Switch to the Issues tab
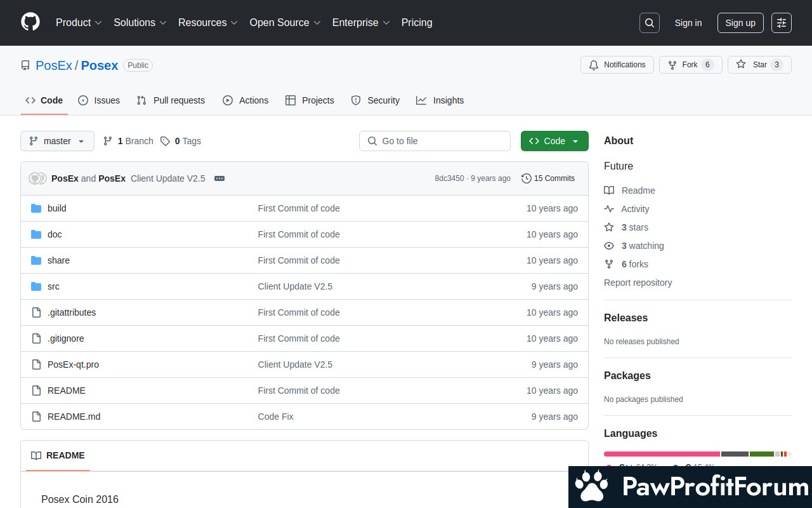Viewport: 812px width, 508px height. click(x=99, y=100)
